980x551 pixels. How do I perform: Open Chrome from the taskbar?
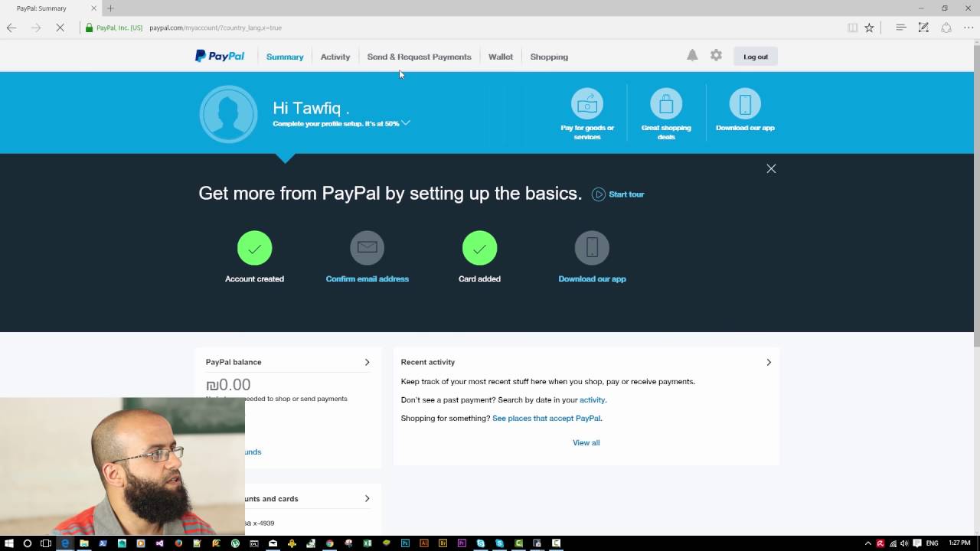tap(330, 543)
